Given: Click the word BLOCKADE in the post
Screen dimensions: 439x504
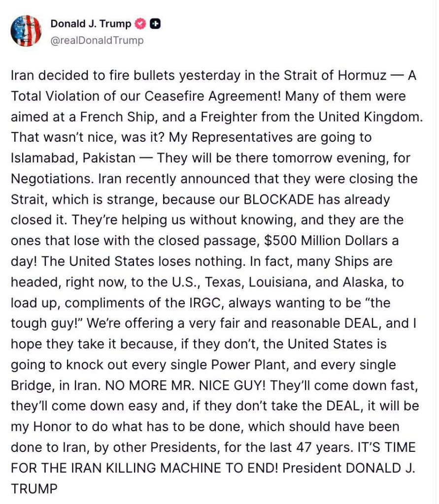Looking at the screenshot, I should point(279,200).
